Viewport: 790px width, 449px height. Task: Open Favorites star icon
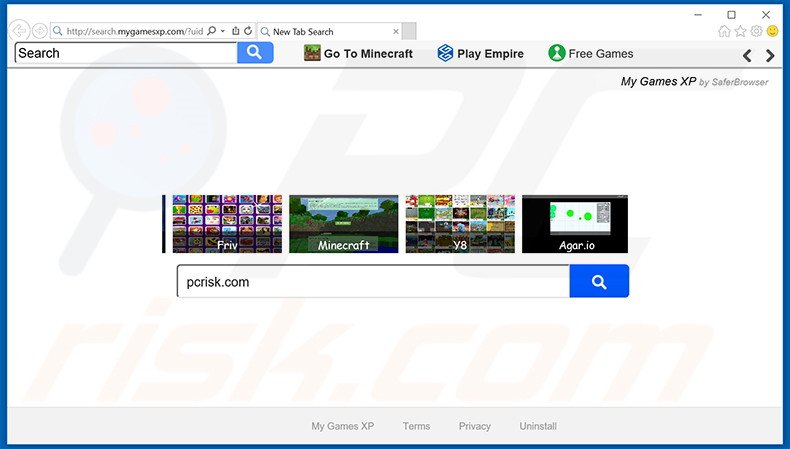[x=740, y=31]
